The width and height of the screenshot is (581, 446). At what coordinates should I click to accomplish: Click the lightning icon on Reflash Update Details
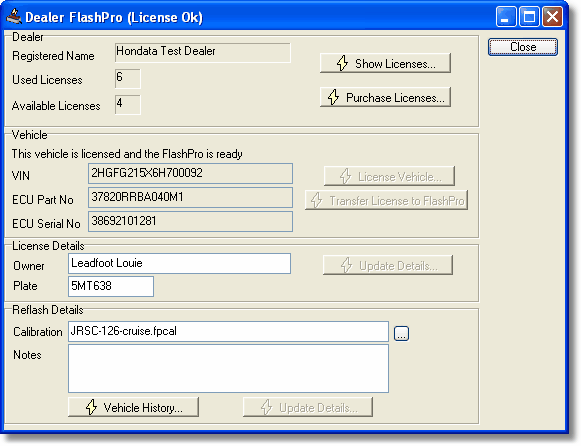coord(266,407)
